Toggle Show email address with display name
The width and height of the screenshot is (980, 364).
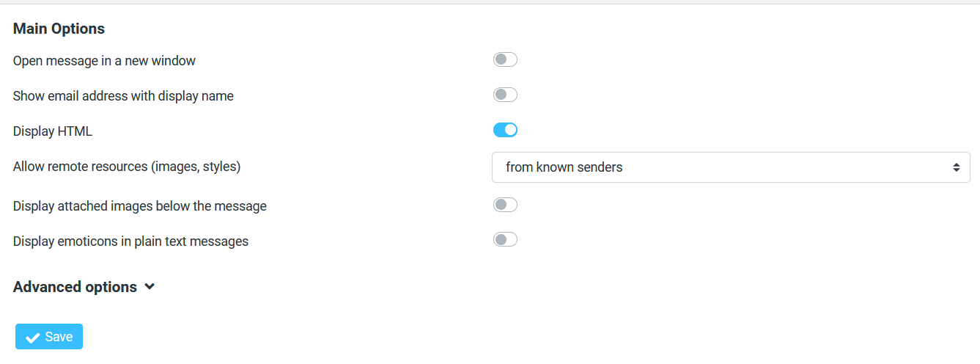tap(505, 95)
